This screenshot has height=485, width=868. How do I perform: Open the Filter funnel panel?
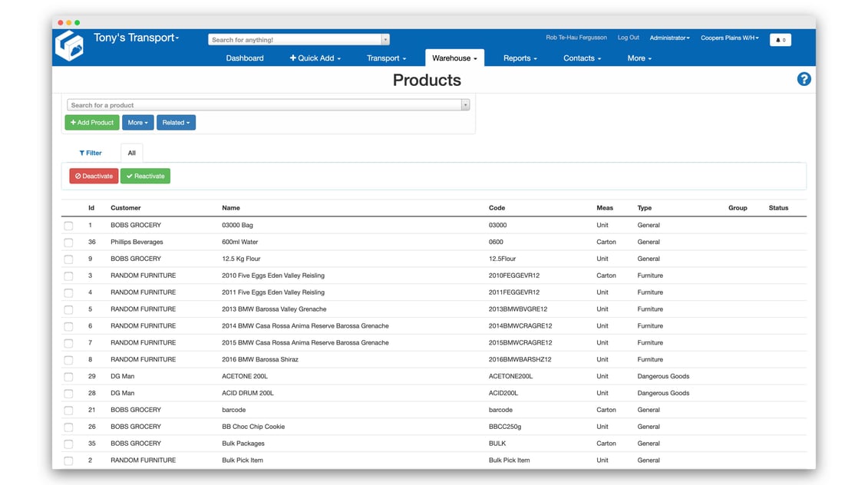coord(90,153)
